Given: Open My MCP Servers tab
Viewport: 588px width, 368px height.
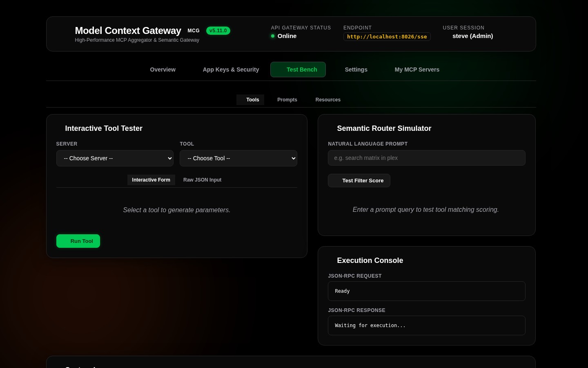Looking at the screenshot, I should tap(412, 70).
